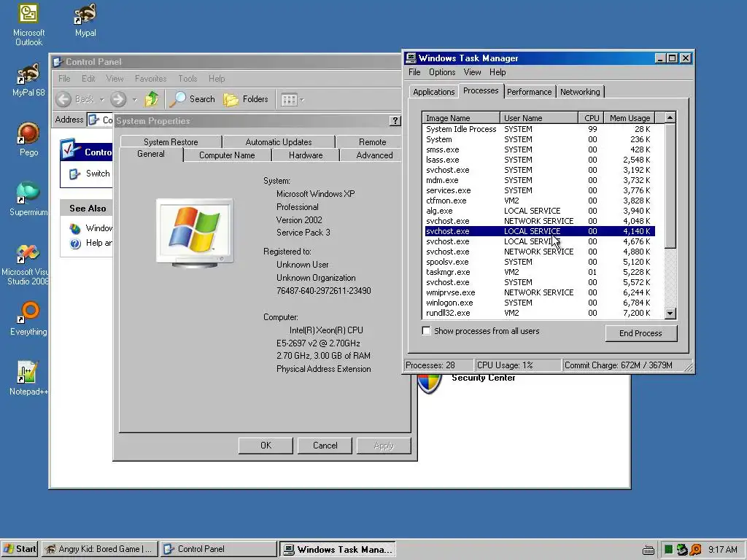
Task: Open the Back history dropdown arrow
Action: coord(102,99)
